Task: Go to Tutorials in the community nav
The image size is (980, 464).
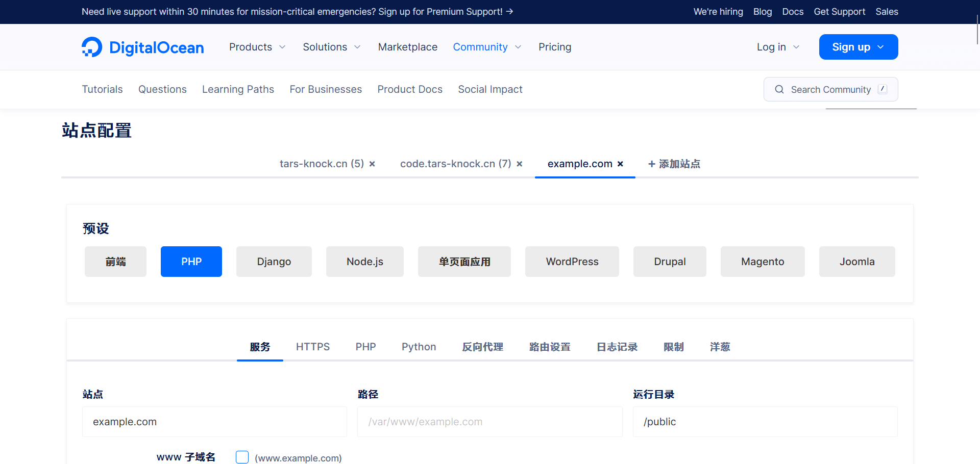Action: coord(102,89)
